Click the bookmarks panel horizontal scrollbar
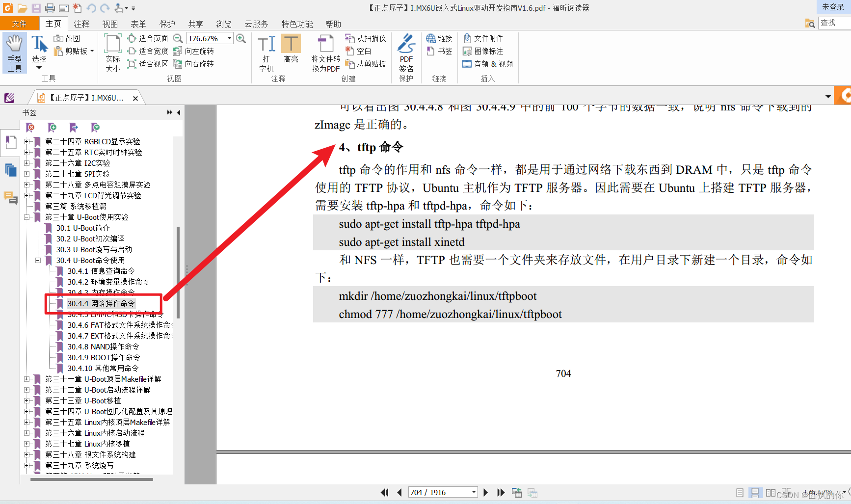Viewport: 851px width, 504px height. tap(92, 479)
